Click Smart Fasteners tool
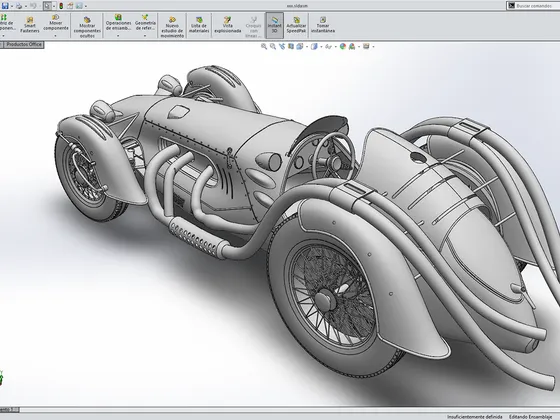Image resolution: width=560 pixels, height=420 pixels. [x=30, y=25]
